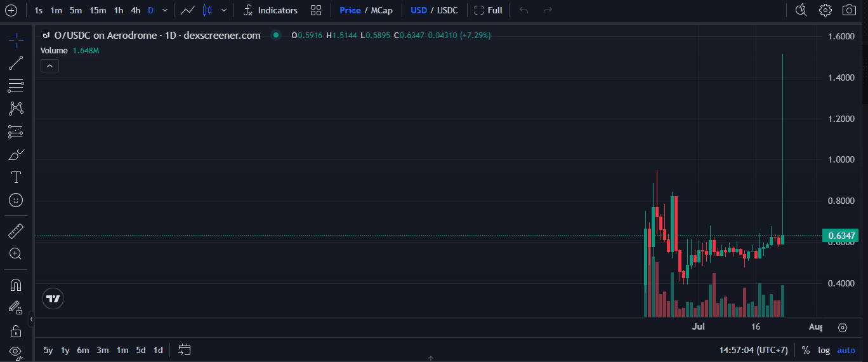Select the ruler measure tool
The image size is (868, 362).
(x=16, y=231)
